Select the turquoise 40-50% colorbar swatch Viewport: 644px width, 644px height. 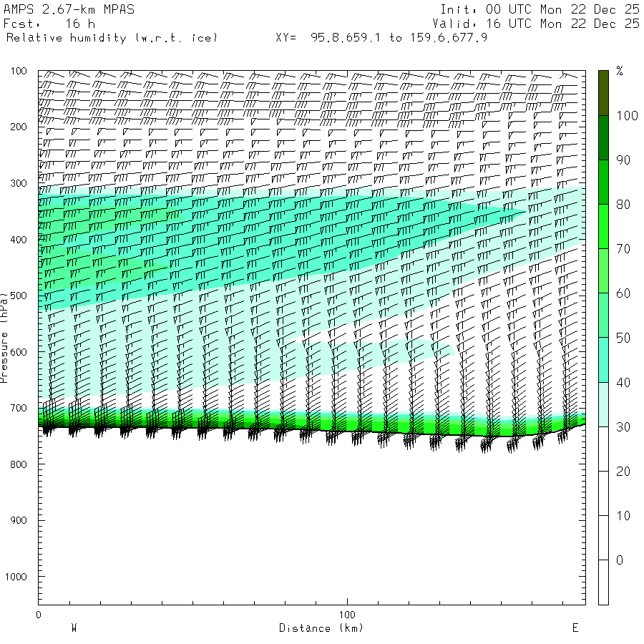click(x=603, y=360)
